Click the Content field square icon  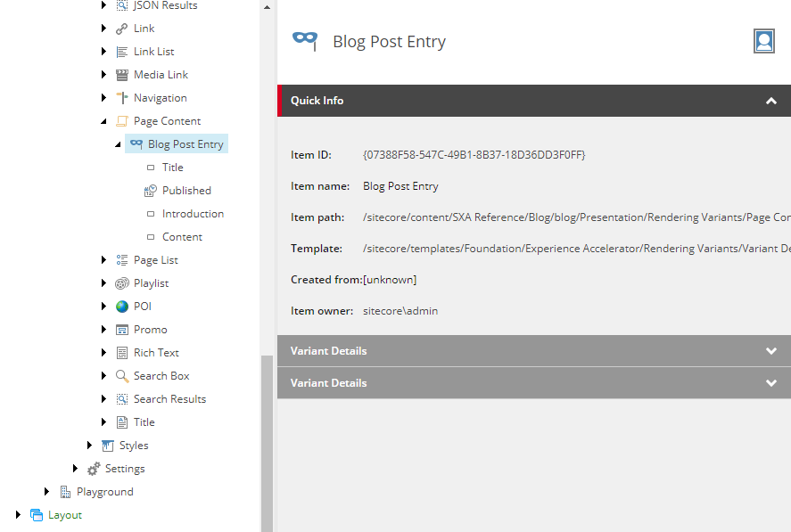click(151, 237)
